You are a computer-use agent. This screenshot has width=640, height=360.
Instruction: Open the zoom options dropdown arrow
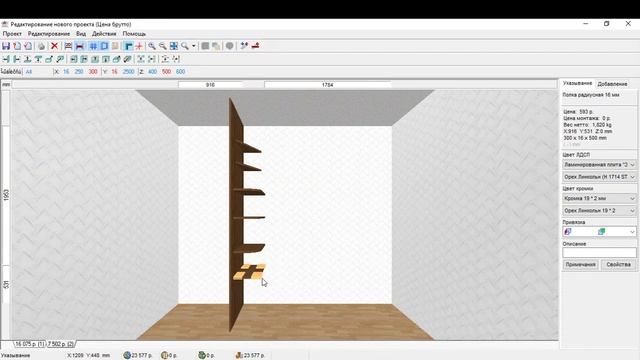194,46
